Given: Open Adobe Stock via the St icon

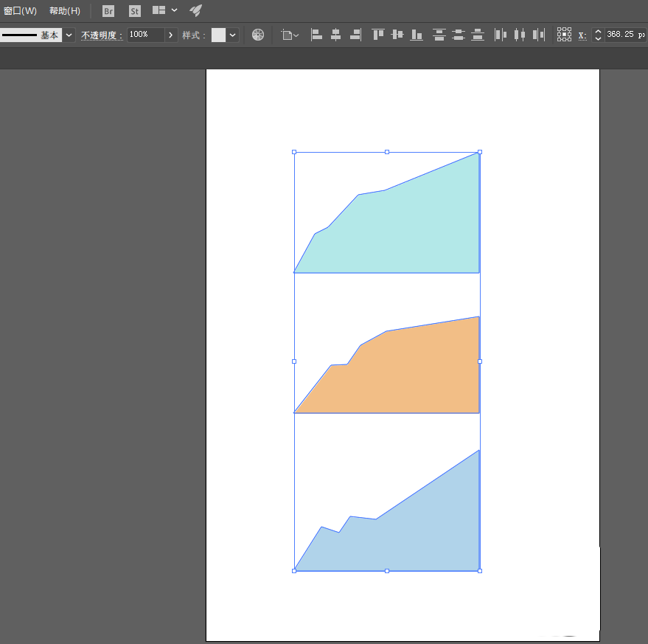Looking at the screenshot, I should [135, 11].
